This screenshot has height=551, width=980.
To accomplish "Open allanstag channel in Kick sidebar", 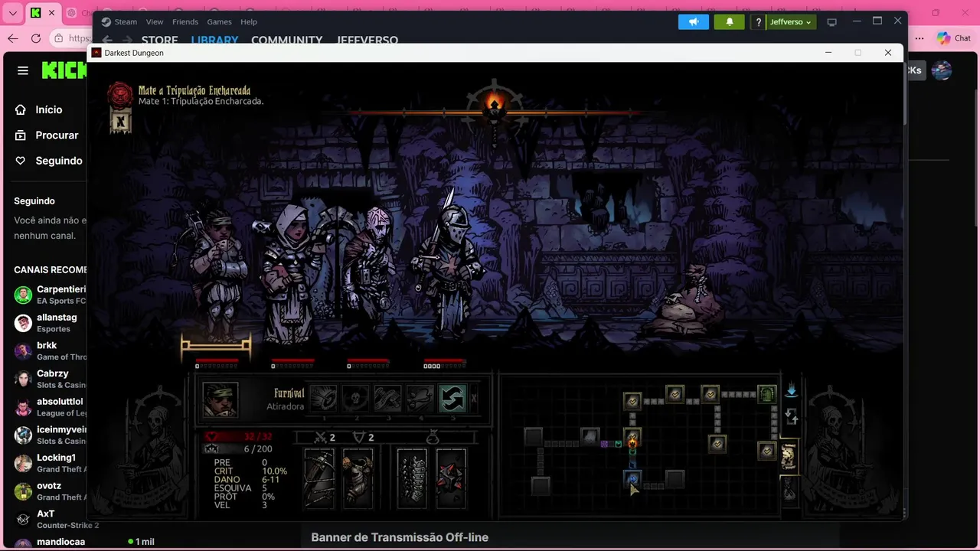I will (x=50, y=323).
